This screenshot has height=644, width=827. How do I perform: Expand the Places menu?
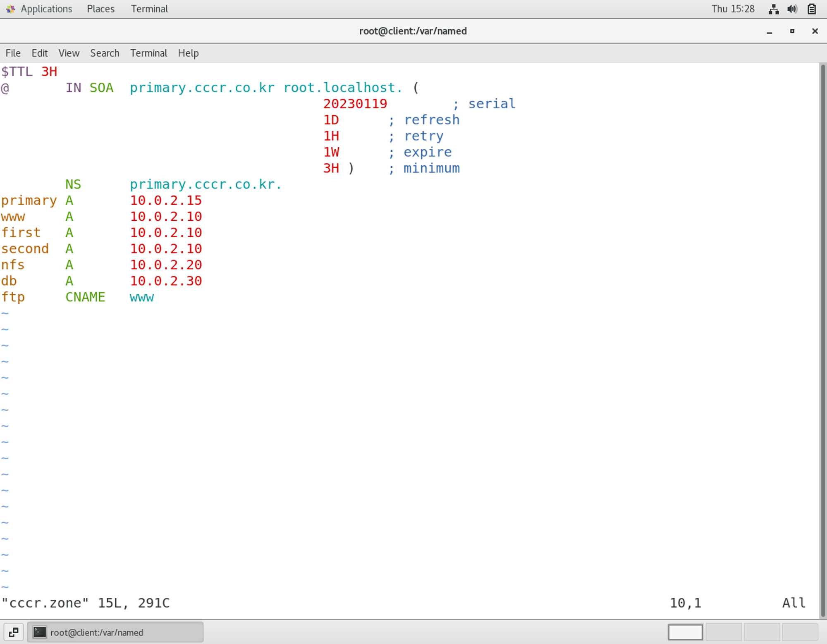click(100, 9)
